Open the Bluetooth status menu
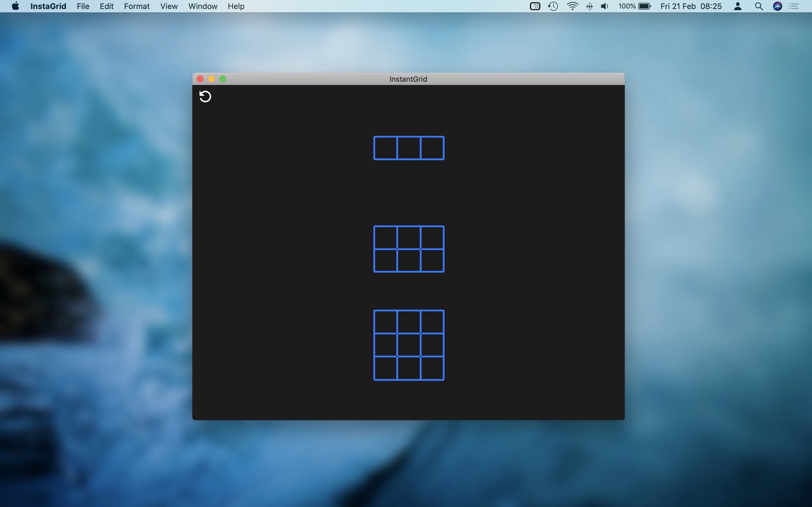Viewport: 812px width, 507px height. 589,6
